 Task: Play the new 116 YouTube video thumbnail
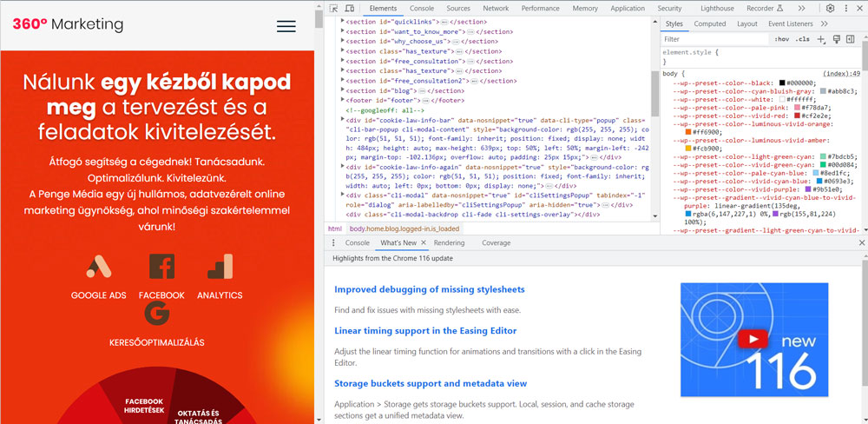[754, 340]
